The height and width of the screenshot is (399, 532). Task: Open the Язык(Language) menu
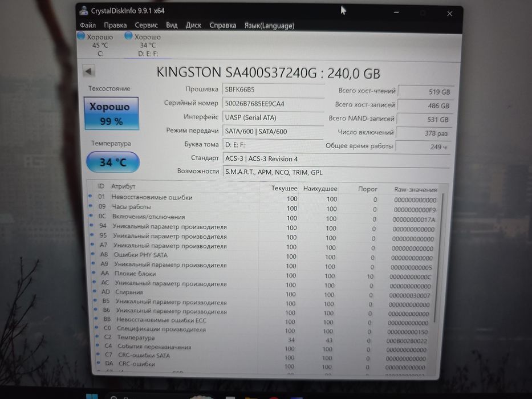point(269,26)
